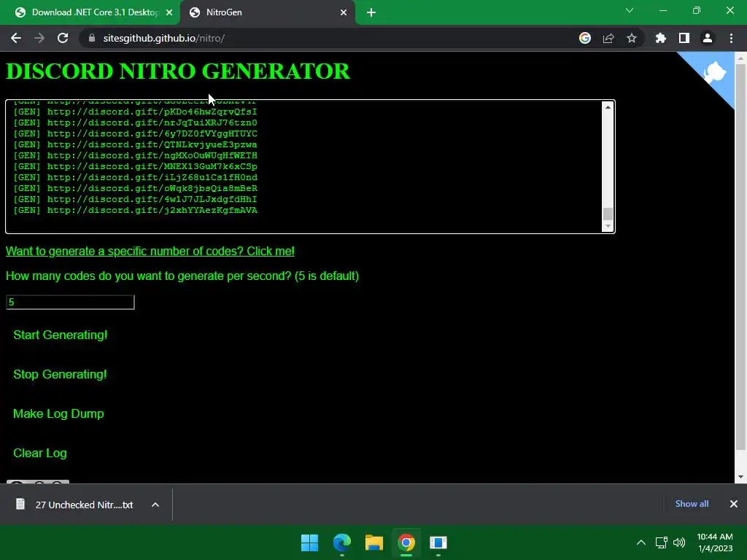Select the NitroGen tab

(267, 12)
